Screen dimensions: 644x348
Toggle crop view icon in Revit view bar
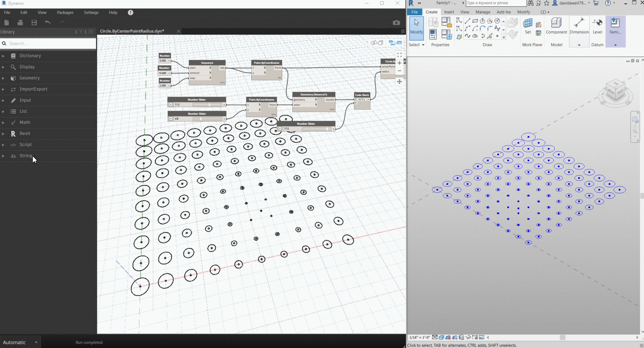448,337
